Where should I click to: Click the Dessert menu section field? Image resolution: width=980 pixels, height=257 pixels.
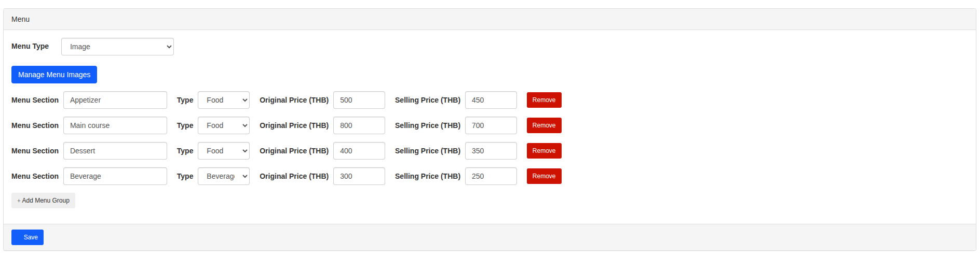(x=115, y=151)
